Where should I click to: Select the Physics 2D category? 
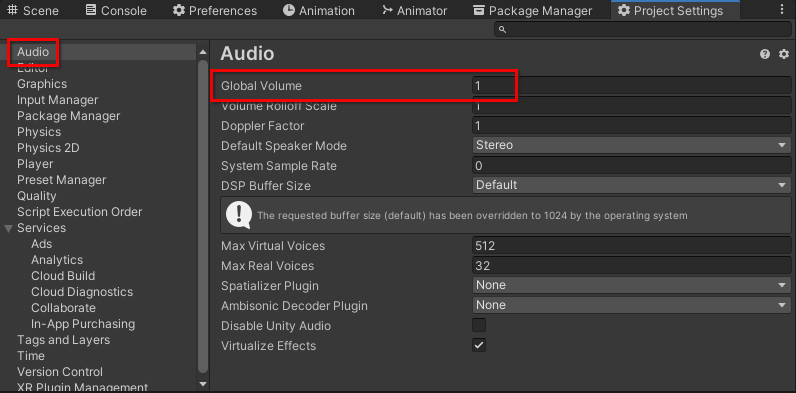48,148
